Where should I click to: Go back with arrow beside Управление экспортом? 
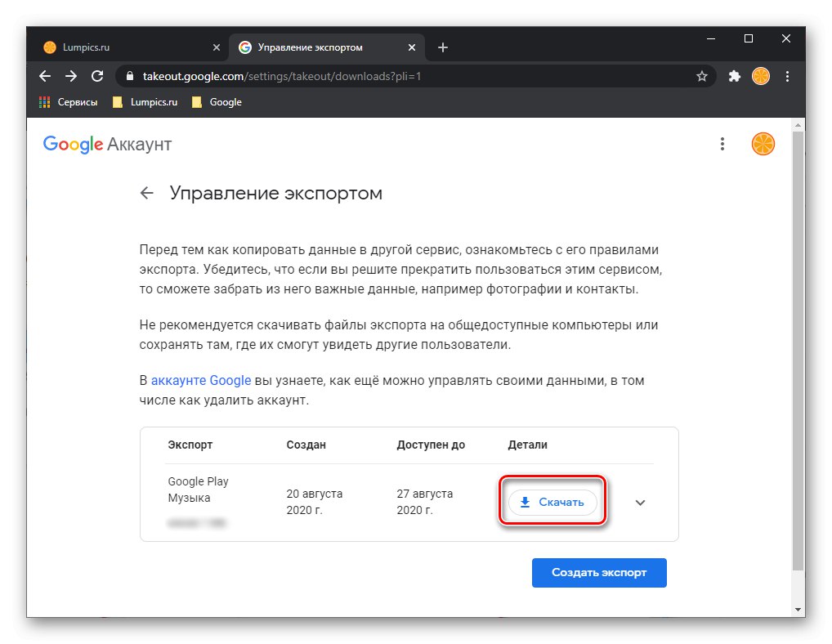click(147, 193)
